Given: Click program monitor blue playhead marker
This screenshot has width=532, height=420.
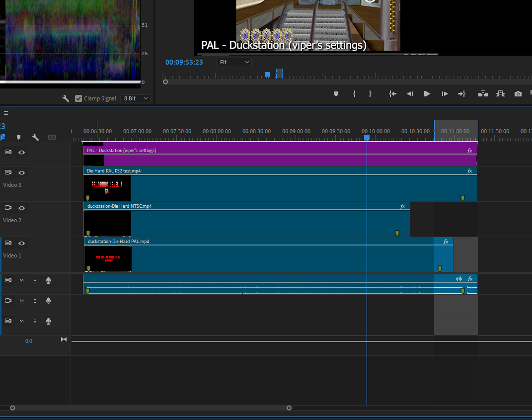Looking at the screenshot, I should pyautogui.click(x=267, y=75).
